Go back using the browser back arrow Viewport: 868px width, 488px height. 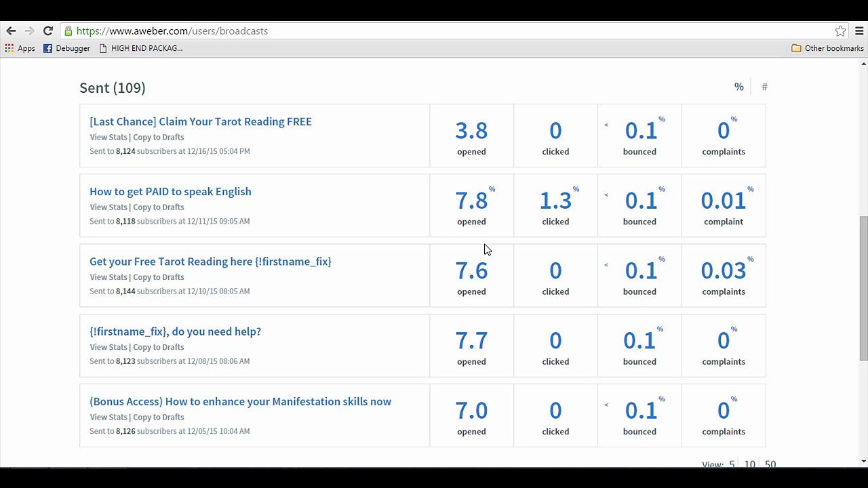[x=11, y=30]
